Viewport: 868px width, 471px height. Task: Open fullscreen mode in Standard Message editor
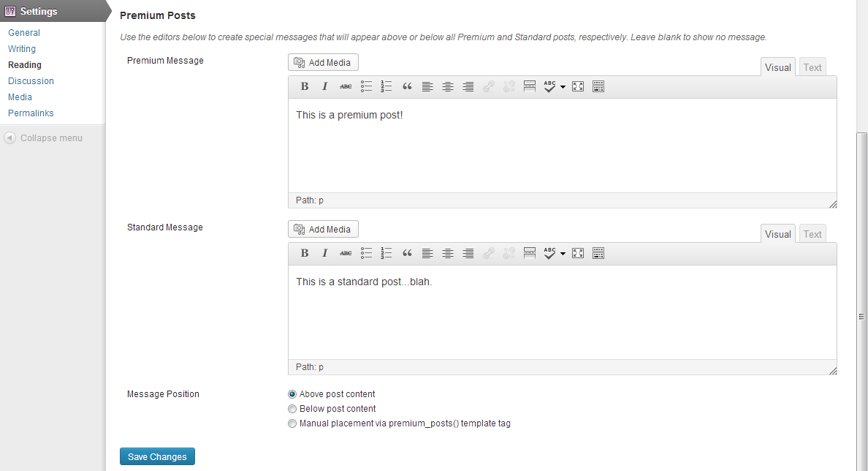[x=578, y=253]
